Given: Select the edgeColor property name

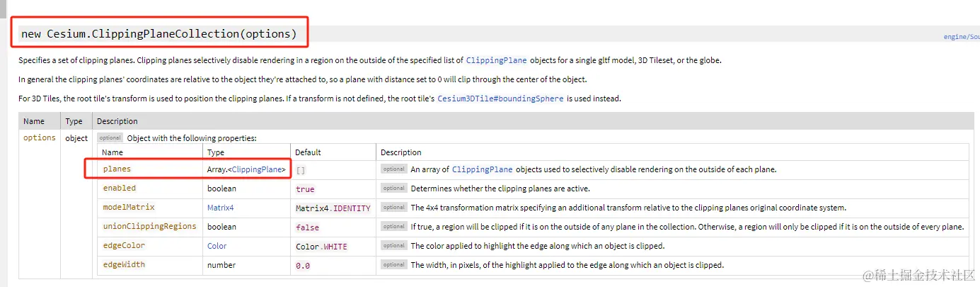Looking at the screenshot, I should [x=124, y=246].
